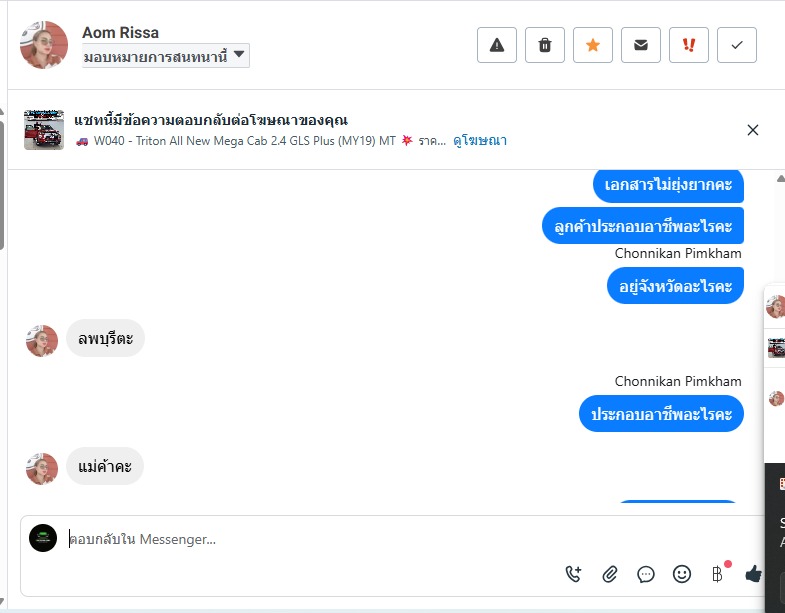Open saved replies speech bubble icon
Viewport: 785px width, 613px height.
click(645, 574)
